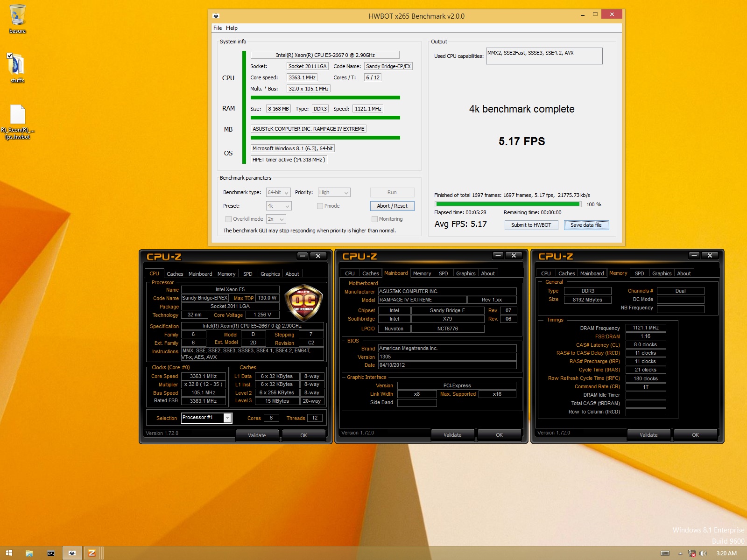Open Graphics tab in the Memory CPU-Z window
The height and width of the screenshot is (560, 747).
click(662, 273)
